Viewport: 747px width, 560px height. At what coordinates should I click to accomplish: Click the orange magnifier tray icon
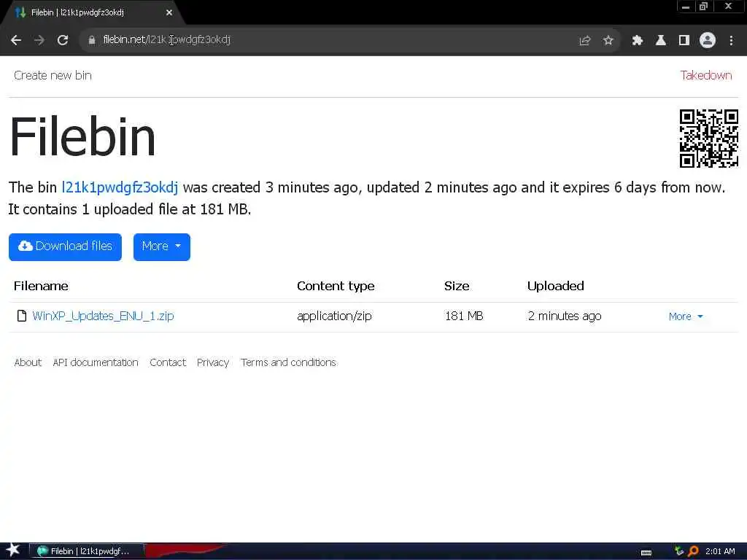[x=693, y=551]
